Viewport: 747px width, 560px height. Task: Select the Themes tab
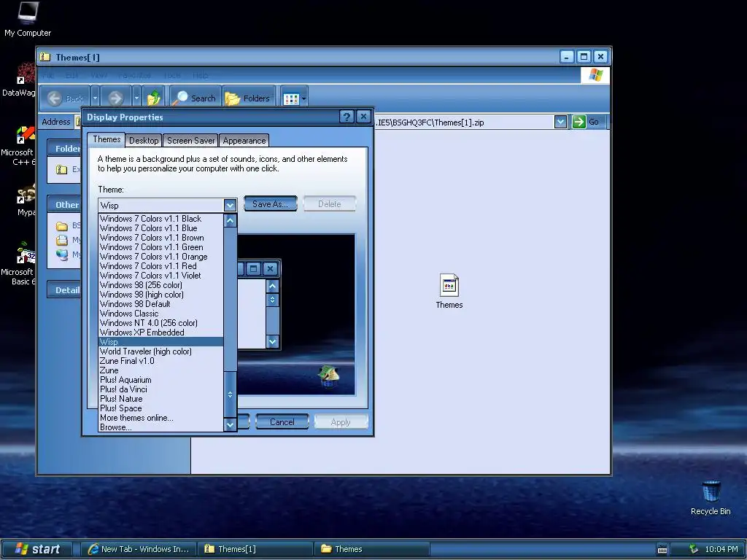coord(107,139)
